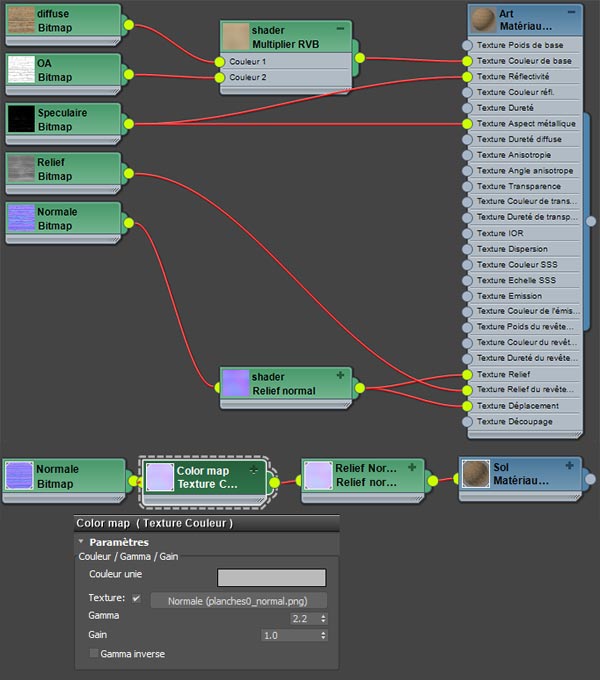Viewport: 600px width, 680px height.
Task: Collapse the Multiplier RVB shader node
Action: [340, 29]
